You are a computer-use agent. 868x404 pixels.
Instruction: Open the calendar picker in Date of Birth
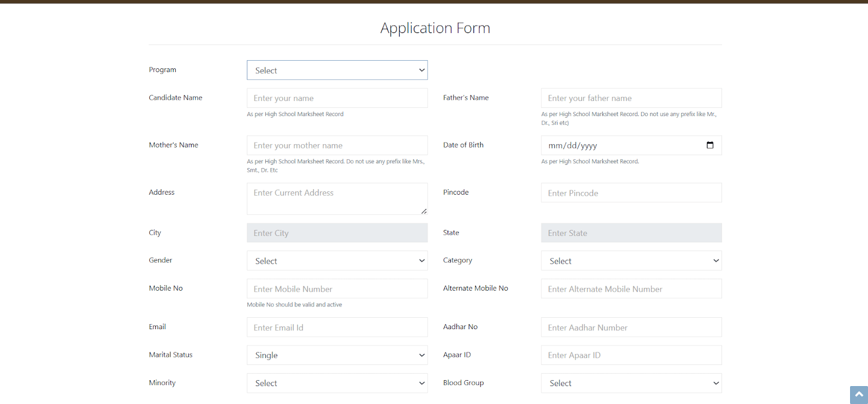(x=710, y=145)
